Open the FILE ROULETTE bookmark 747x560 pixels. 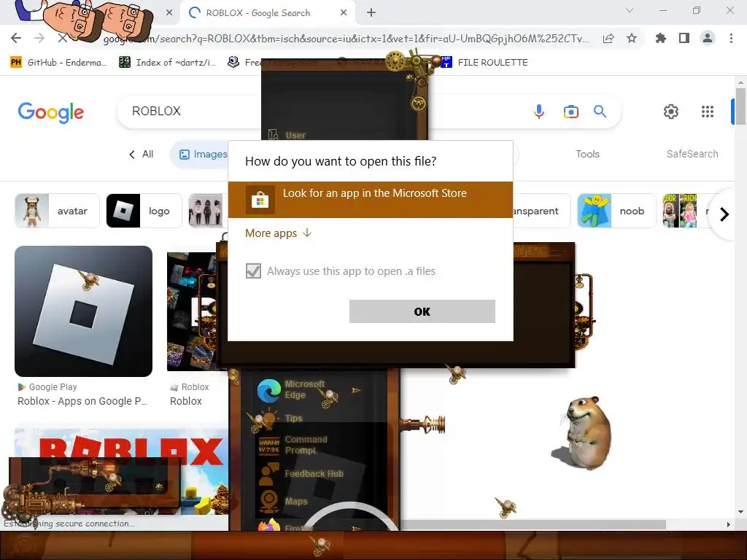pyautogui.click(x=484, y=63)
